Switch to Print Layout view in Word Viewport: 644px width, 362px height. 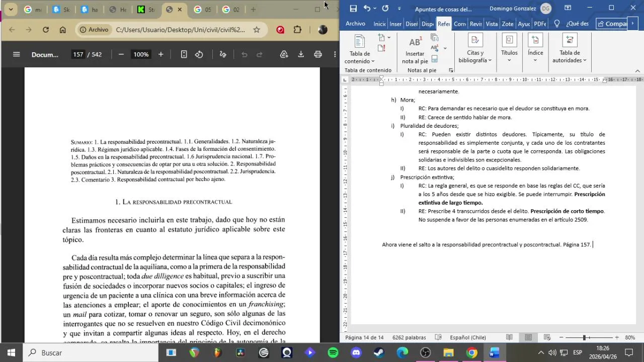coord(528,338)
